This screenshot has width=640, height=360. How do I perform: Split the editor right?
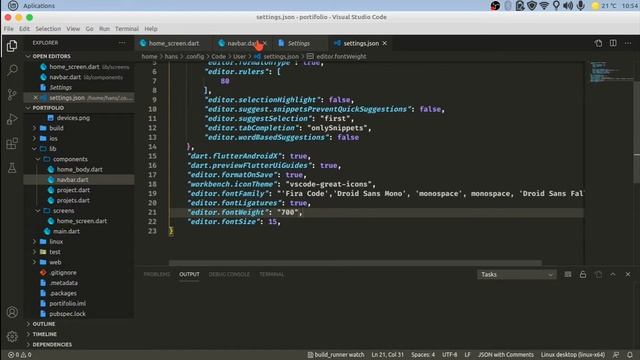point(613,43)
